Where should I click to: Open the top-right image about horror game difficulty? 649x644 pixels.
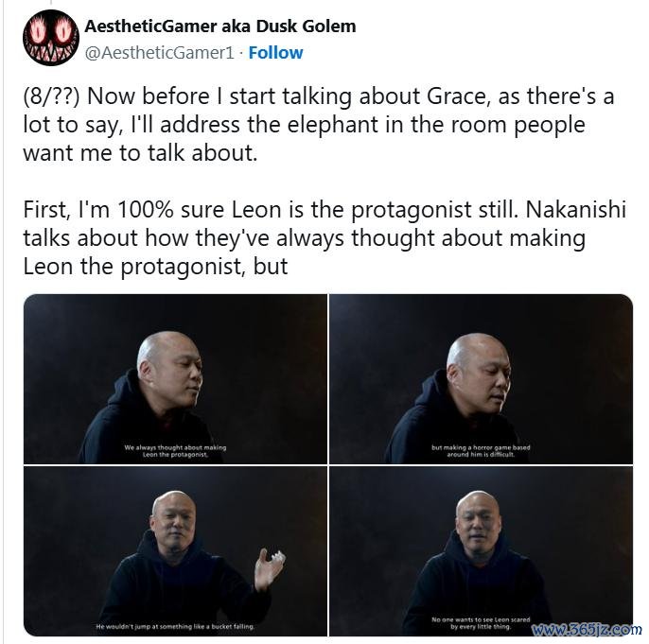pos(481,379)
